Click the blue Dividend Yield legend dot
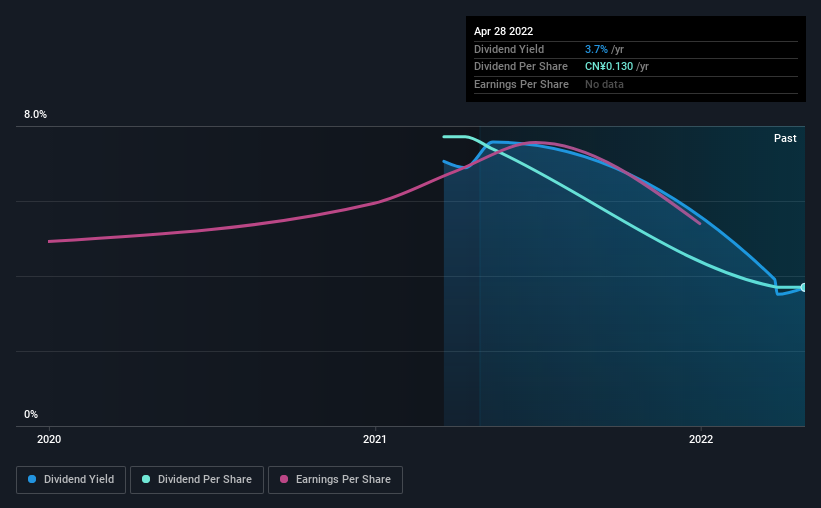Viewport: 821px width, 508px height. [32, 479]
